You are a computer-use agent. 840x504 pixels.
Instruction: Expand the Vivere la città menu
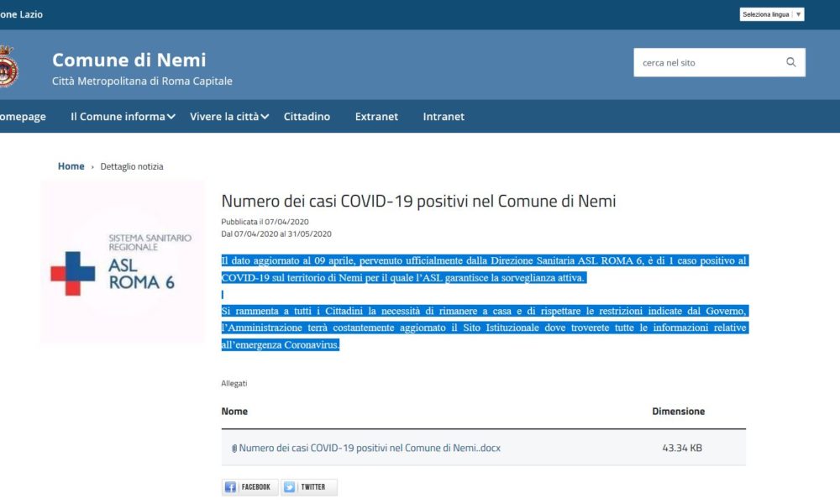point(229,116)
